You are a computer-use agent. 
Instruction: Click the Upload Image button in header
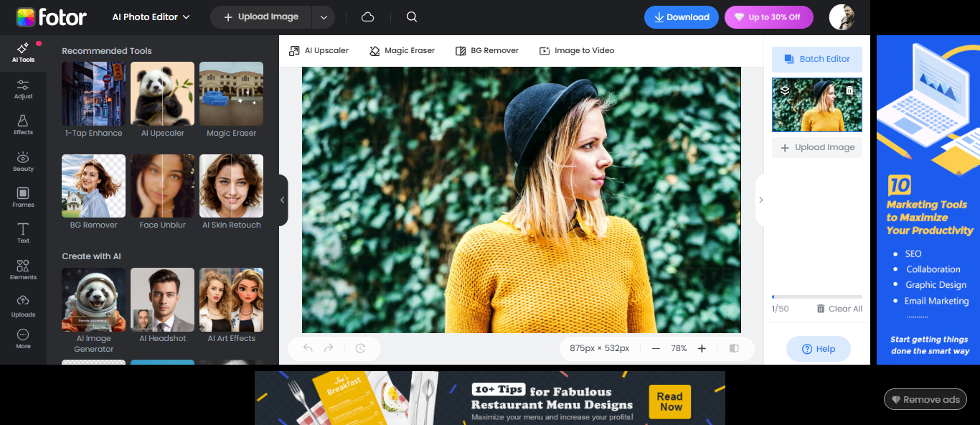point(260,17)
